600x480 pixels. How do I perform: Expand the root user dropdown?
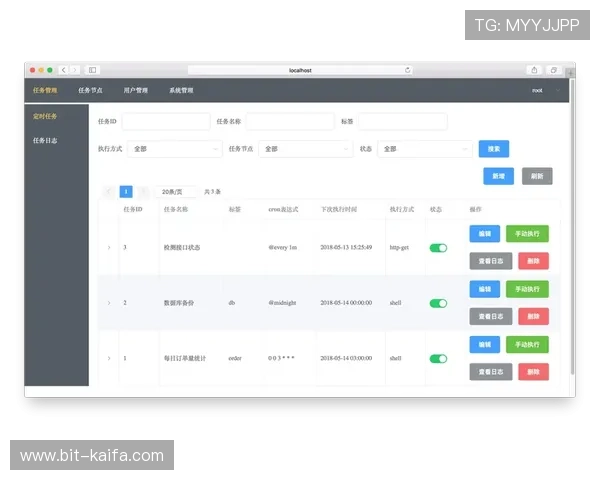[x=546, y=90]
